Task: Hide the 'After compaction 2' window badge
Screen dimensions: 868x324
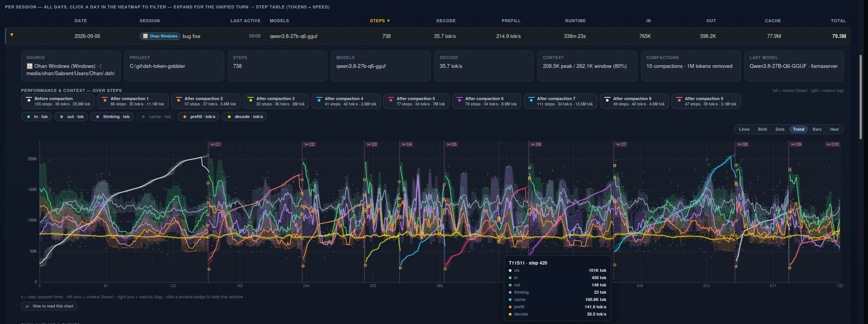Action: [x=206, y=101]
